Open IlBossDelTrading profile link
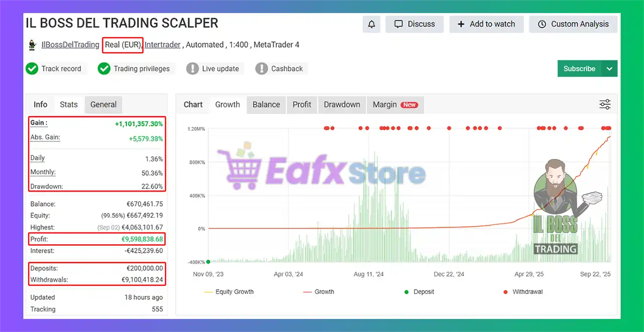 click(70, 45)
